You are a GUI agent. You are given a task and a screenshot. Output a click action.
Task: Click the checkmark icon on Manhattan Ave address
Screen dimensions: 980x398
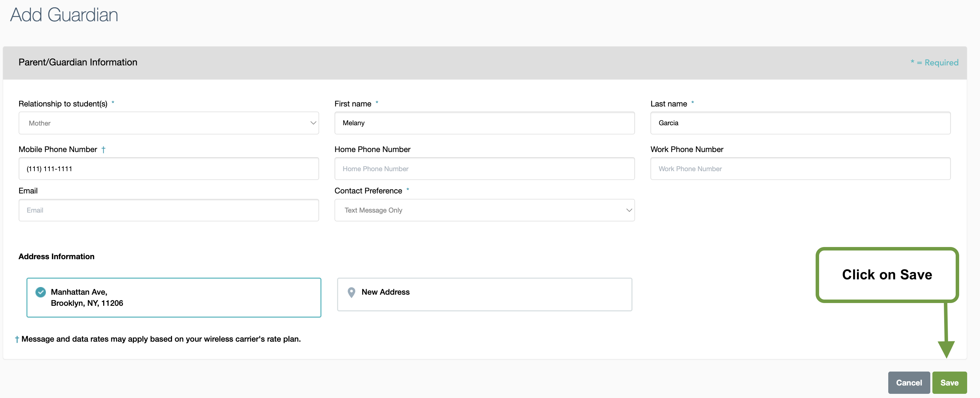(41, 292)
